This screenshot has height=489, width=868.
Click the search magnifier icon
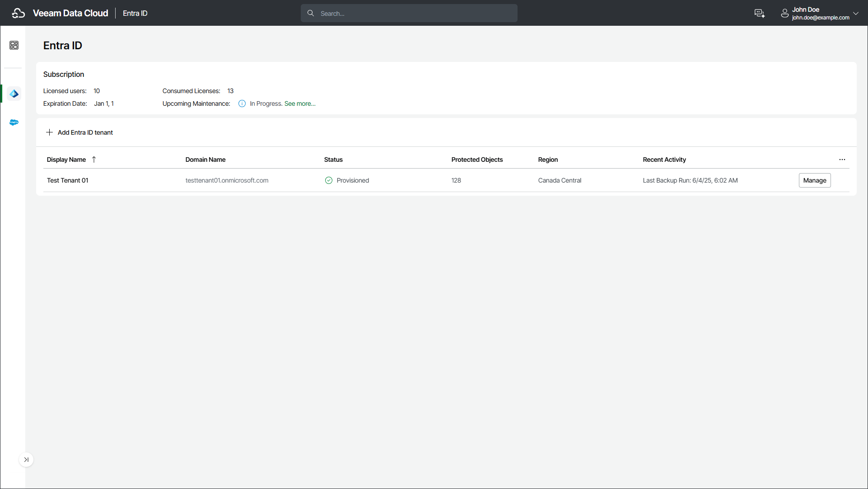[311, 13]
